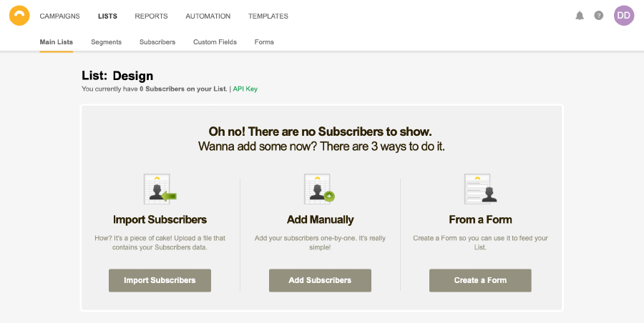Open the Templates menu
644x323 pixels.
[x=268, y=16]
